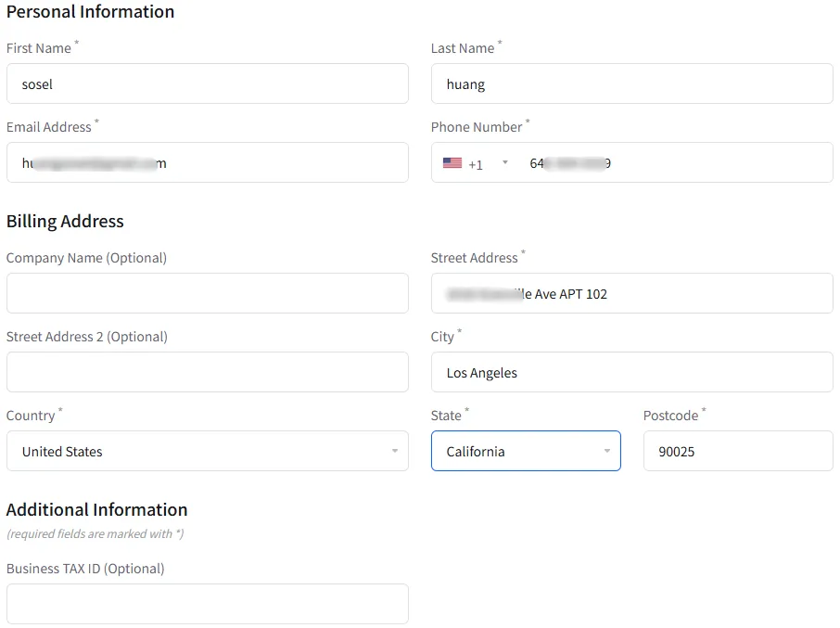Click the Business TAX ID (Optional) label
This screenshot has height=628, width=840.
point(85,569)
